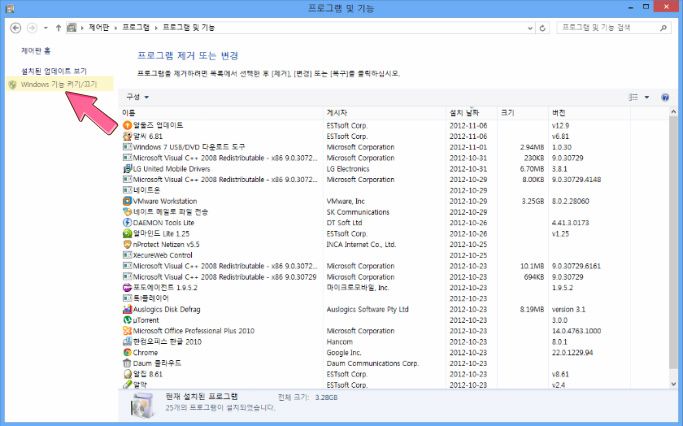Open Windows 기능 켜기/끄기 link
This screenshot has width=683, height=426.
(x=59, y=85)
